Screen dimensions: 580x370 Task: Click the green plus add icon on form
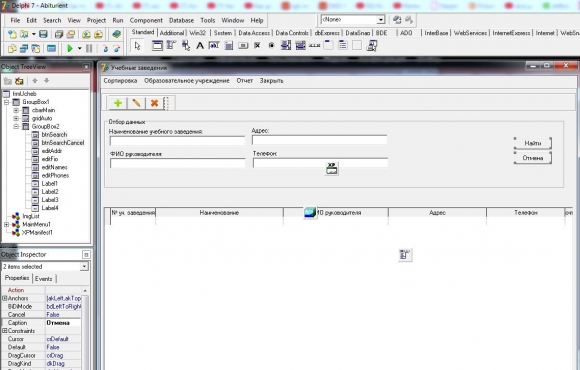pos(118,103)
